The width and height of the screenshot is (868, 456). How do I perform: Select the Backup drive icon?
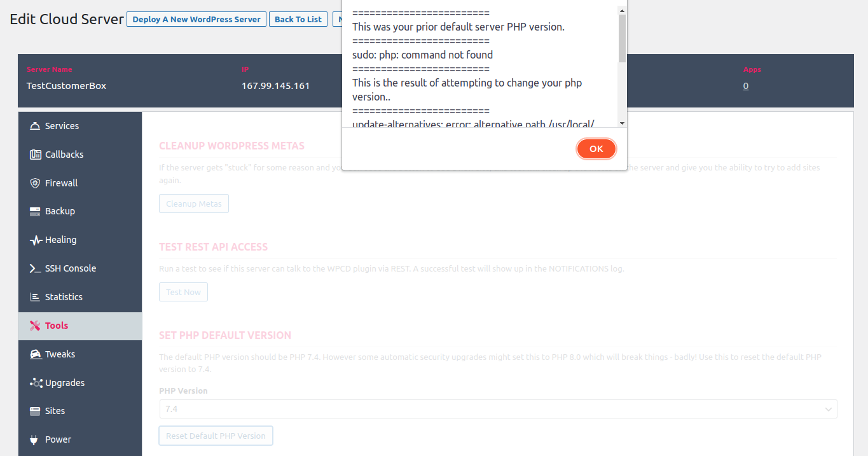coord(36,211)
